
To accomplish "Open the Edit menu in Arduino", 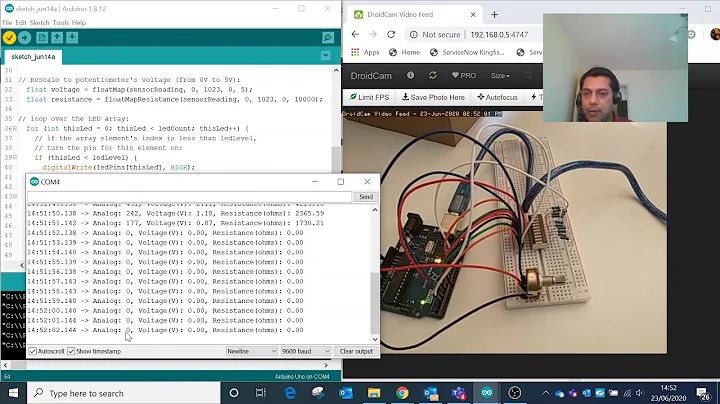I will click(21, 22).
